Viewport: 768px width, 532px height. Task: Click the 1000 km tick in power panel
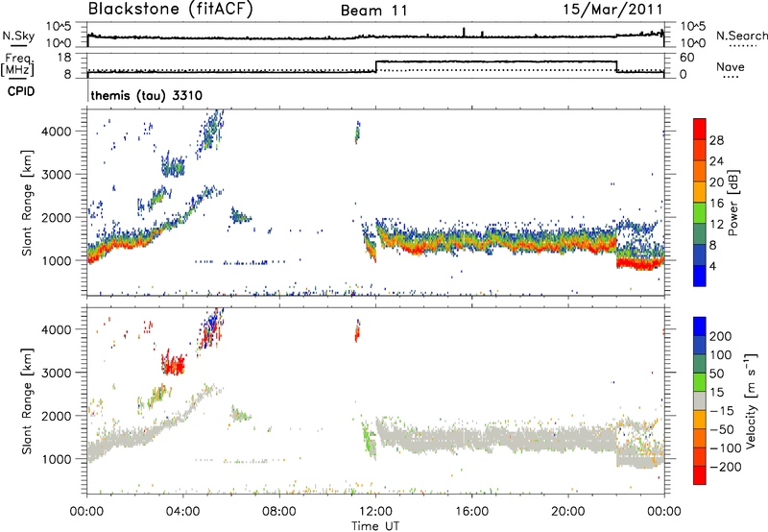pyautogui.click(x=57, y=260)
